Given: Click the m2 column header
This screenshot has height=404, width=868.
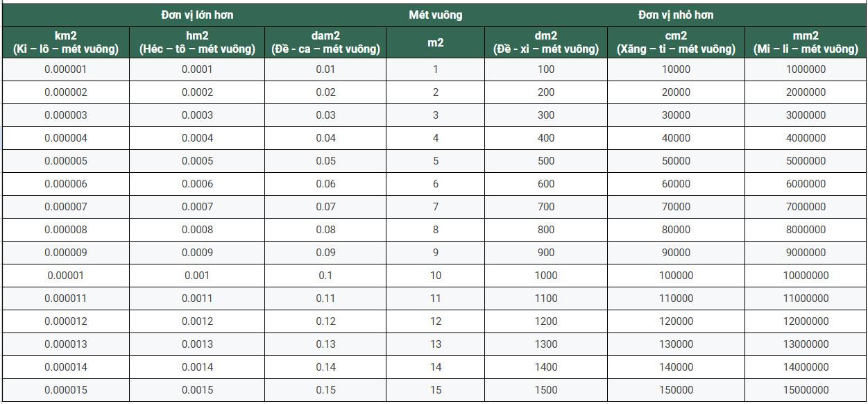Looking at the screenshot, I should pos(435,42).
